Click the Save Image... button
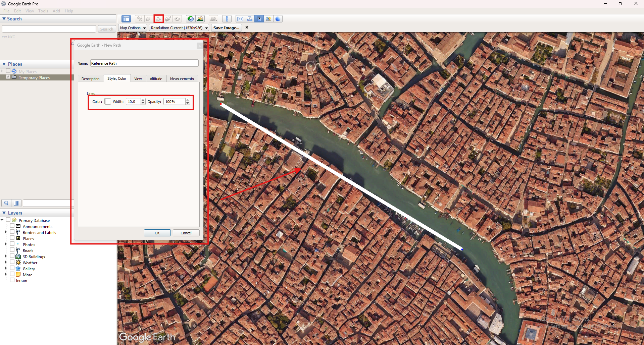The width and height of the screenshot is (644, 345). tap(226, 28)
